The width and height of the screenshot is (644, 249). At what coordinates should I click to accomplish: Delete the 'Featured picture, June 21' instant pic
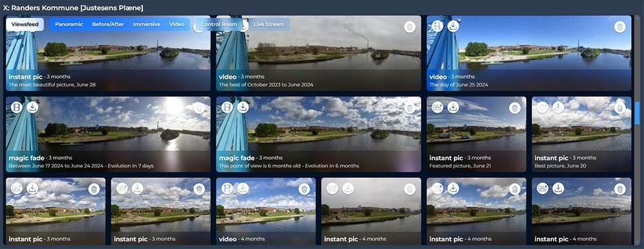[x=515, y=108]
